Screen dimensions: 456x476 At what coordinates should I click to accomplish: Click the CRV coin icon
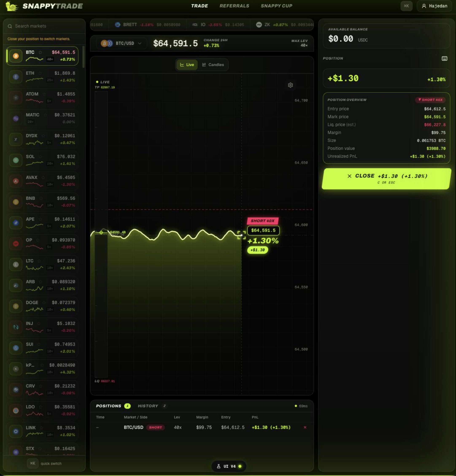tap(16, 390)
